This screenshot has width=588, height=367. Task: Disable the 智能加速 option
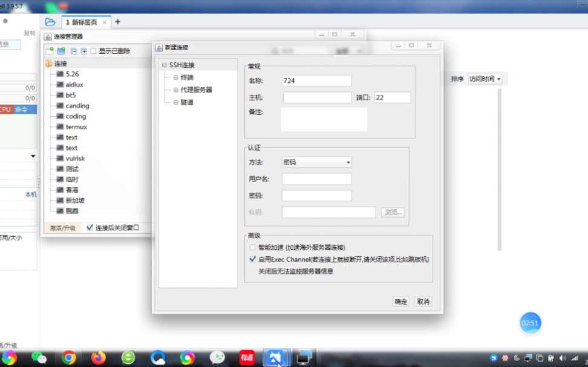tap(252, 247)
